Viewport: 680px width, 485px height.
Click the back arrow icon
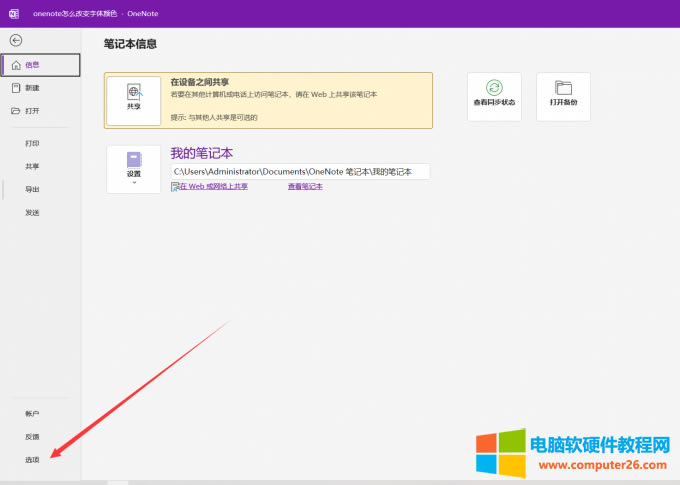(15, 40)
